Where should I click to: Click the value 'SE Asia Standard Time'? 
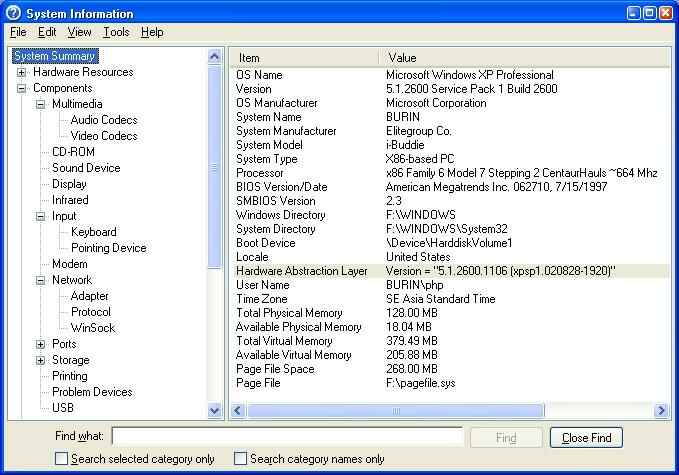point(440,299)
